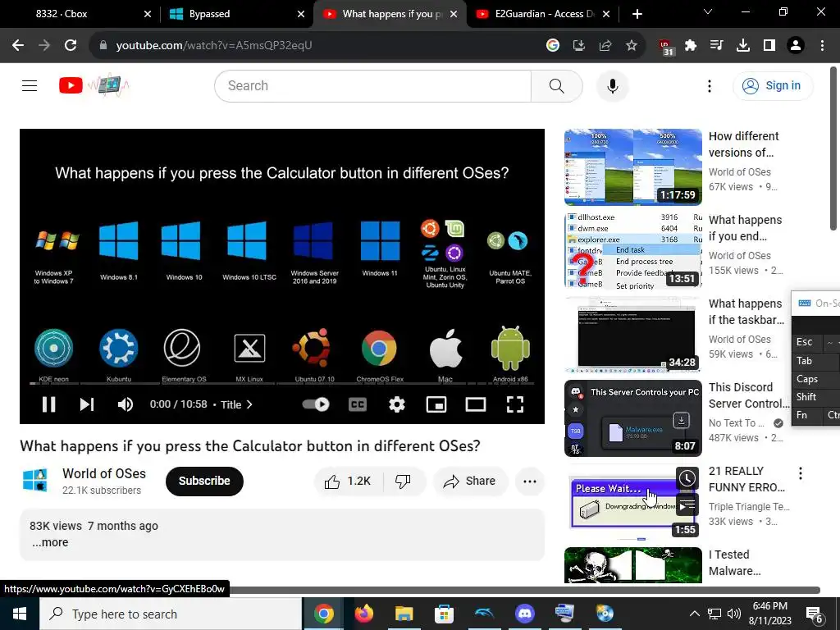Screen dimensions: 840x630
Task: Click the YouTube logo home icon
Action: (71, 85)
